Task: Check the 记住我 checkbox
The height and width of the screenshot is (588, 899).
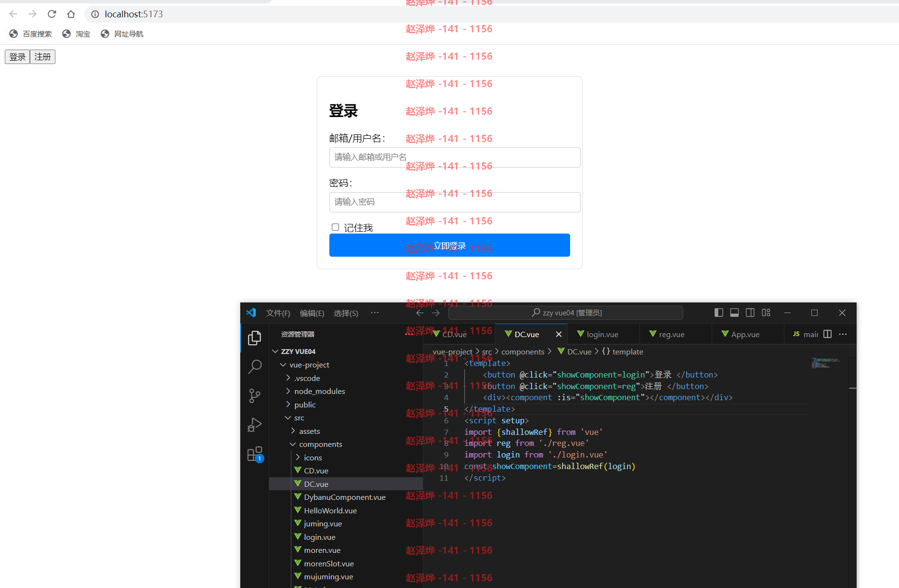Action: point(335,227)
